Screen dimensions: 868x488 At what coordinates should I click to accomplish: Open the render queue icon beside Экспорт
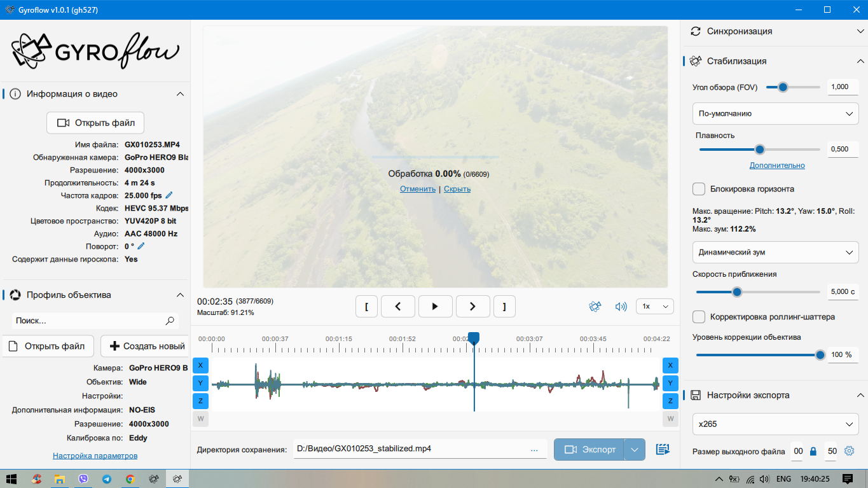662,449
